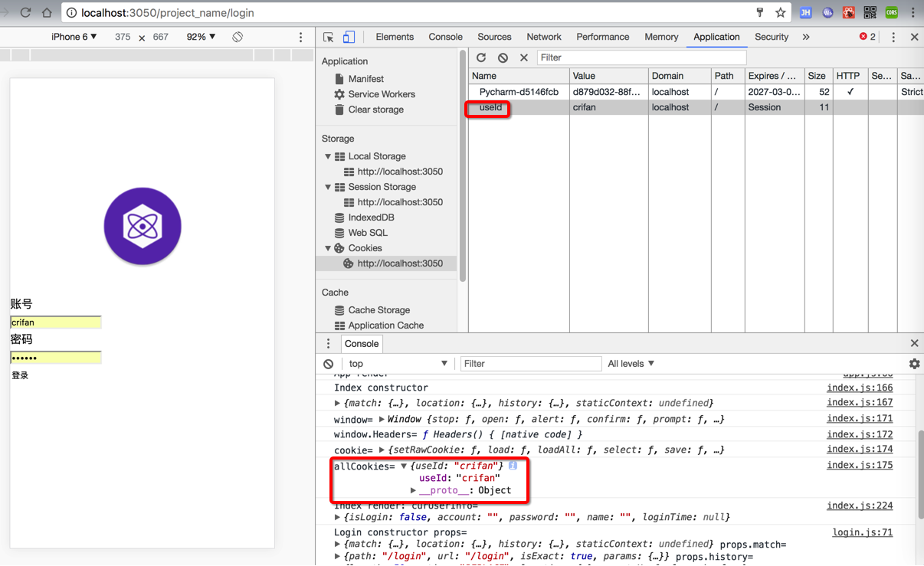
Task: Select Application Cache item
Action: [x=385, y=326]
